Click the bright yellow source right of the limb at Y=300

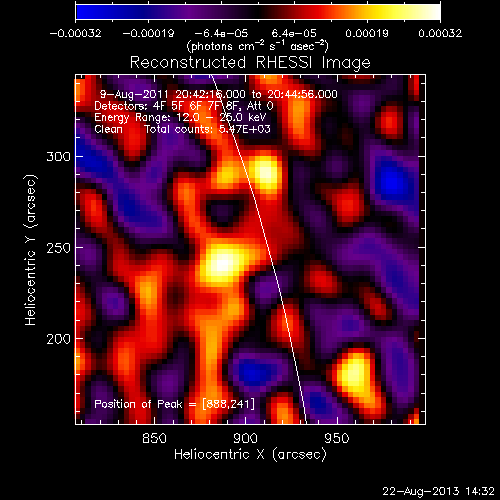coord(265,172)
